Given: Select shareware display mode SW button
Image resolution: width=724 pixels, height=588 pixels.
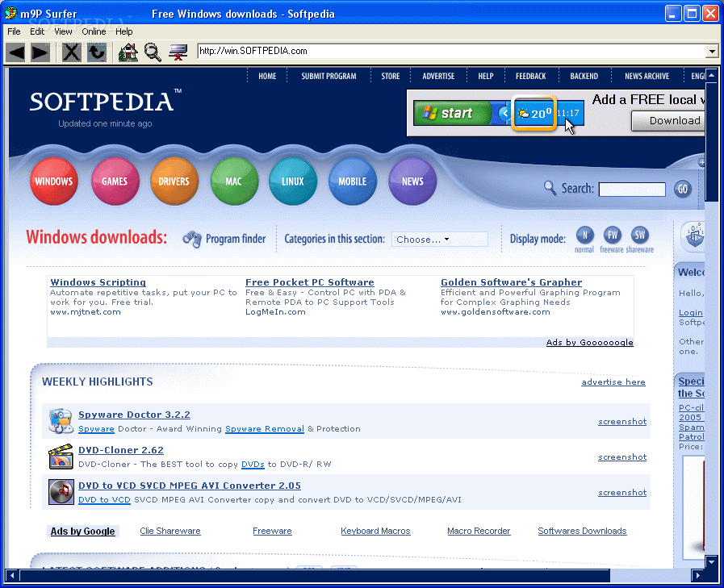Looking at the screenshot, I should click(x=639, y=236).
